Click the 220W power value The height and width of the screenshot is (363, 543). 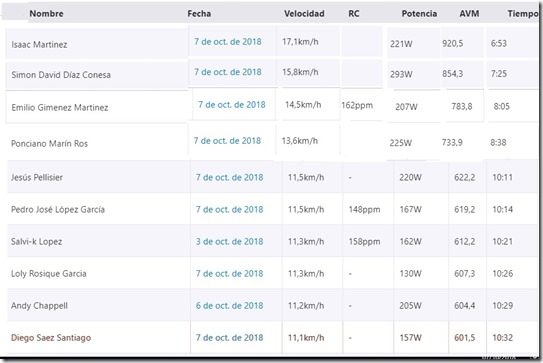pos(410,177)
